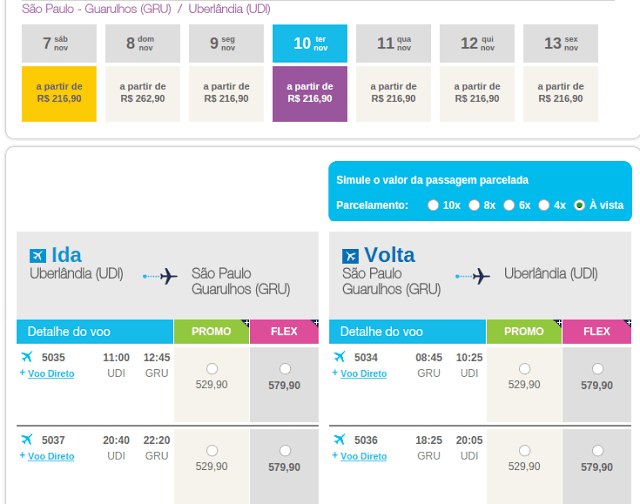The image size is (640, 504).
Task: Switch to the 8 dom nov date tab
Action: click(143, 43)
